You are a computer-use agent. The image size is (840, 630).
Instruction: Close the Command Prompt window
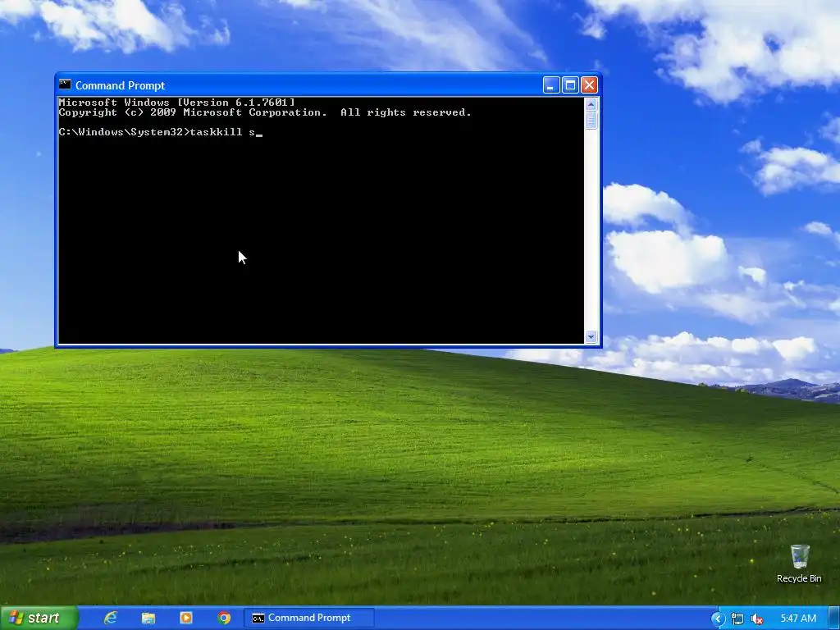click(589, 85)
